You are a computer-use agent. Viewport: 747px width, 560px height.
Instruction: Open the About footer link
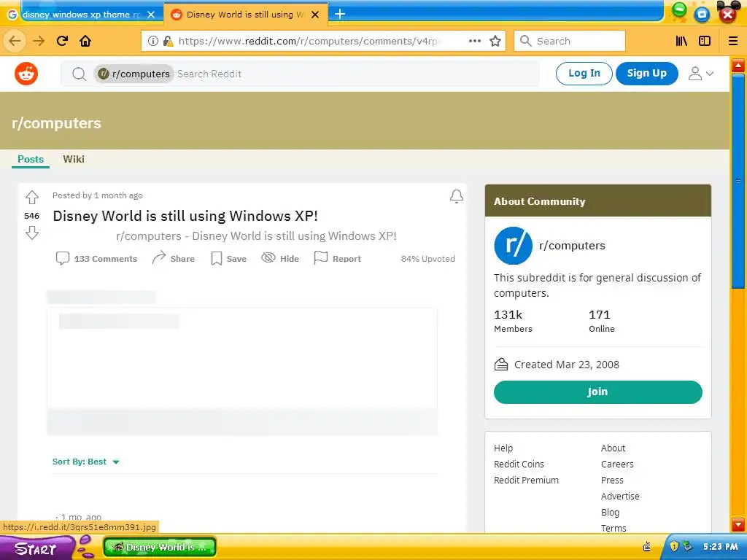pyautogui.click(x=613, y=448)
